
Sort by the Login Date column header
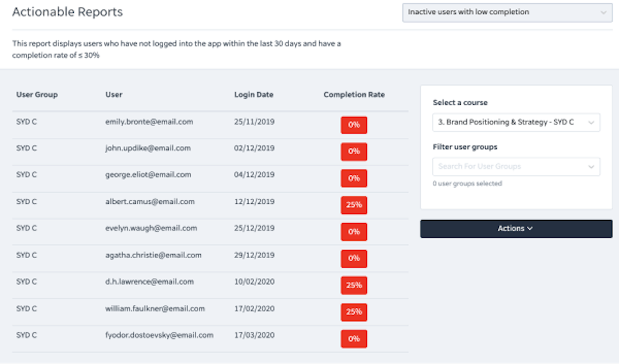254,95
